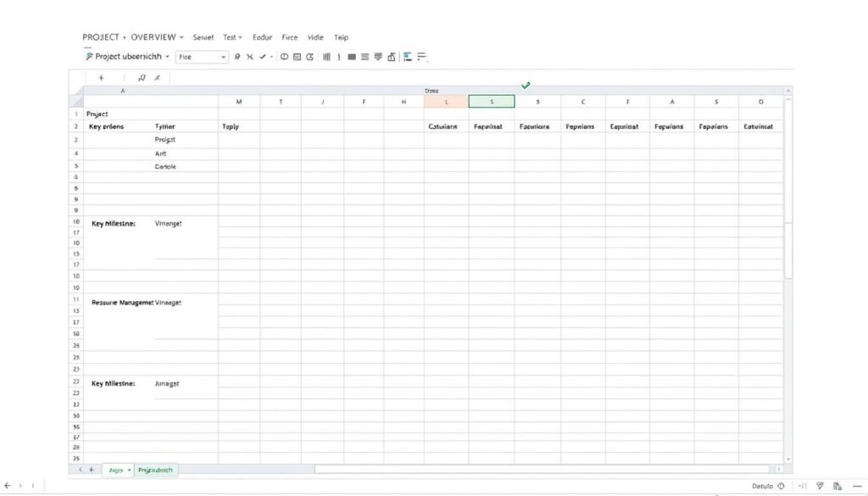Select the cell labeled Tytrier

[x=165, y=127]
